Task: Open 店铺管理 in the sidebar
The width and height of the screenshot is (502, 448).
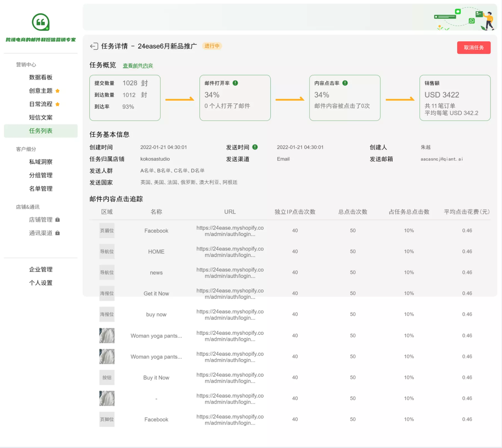Action: tap(41, 219)
